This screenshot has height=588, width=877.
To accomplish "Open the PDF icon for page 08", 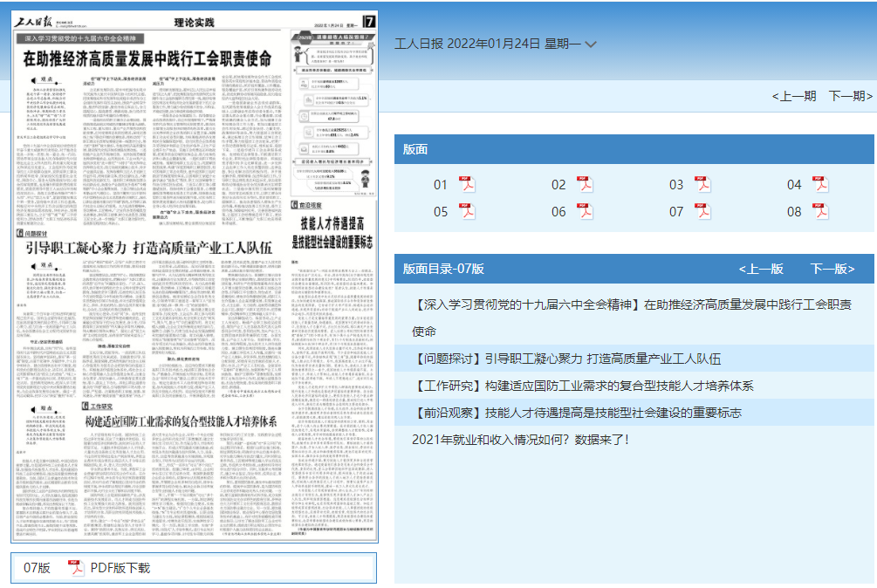I will [820, 211].
